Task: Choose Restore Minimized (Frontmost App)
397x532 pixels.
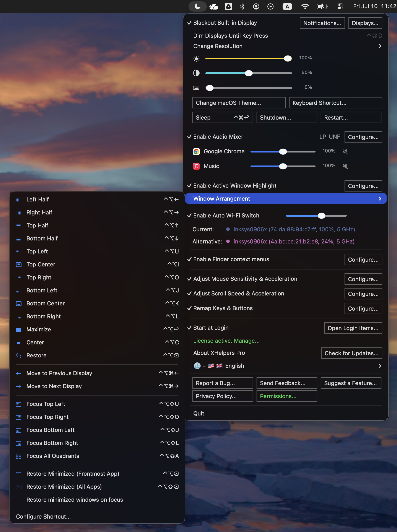Action: pyautogui.click(x=97, y=474)
